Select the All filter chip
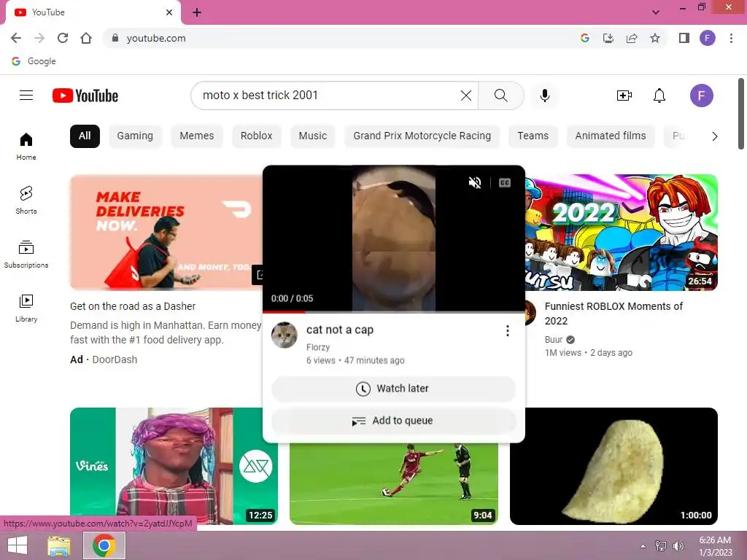 click(x=85, y=136)
